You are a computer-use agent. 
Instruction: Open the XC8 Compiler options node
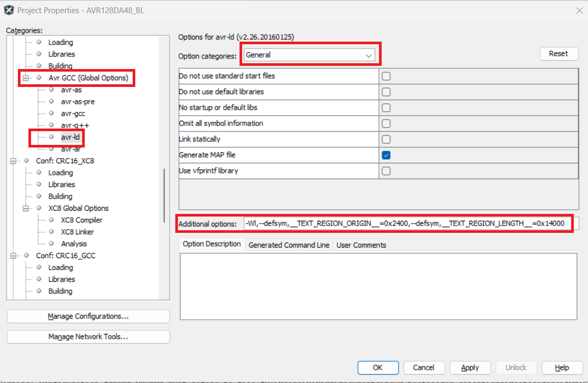coord(82,220)
